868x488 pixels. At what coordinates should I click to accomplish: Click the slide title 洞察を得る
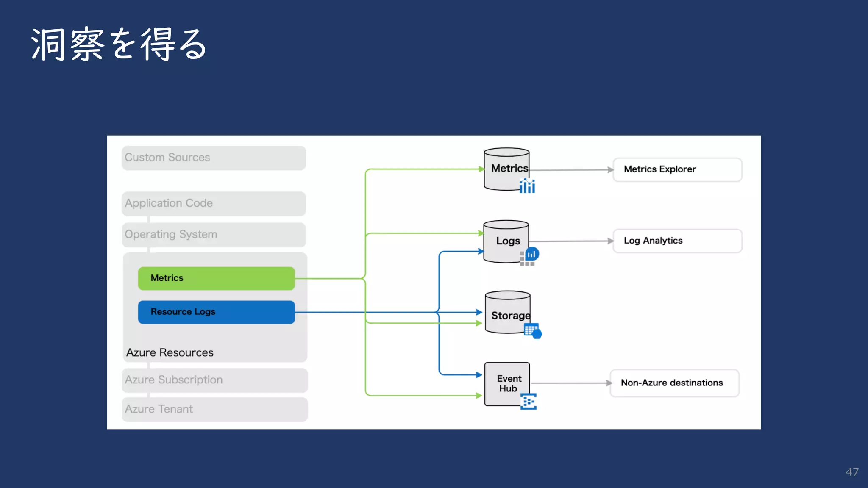click(x=119, y=44)
